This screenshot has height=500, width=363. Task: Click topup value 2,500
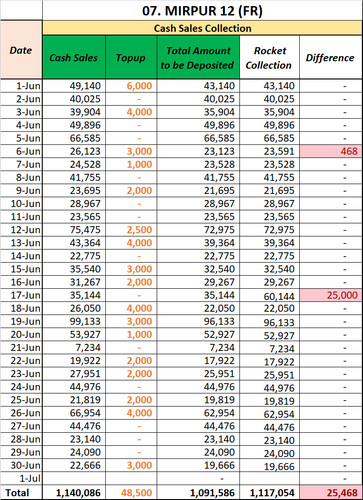[131, 230]
